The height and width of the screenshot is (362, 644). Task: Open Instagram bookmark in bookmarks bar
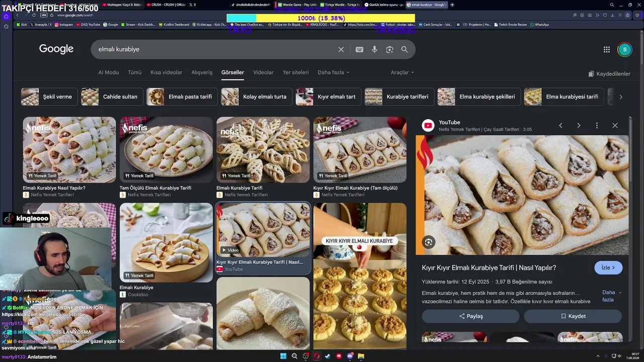[64, 25]
